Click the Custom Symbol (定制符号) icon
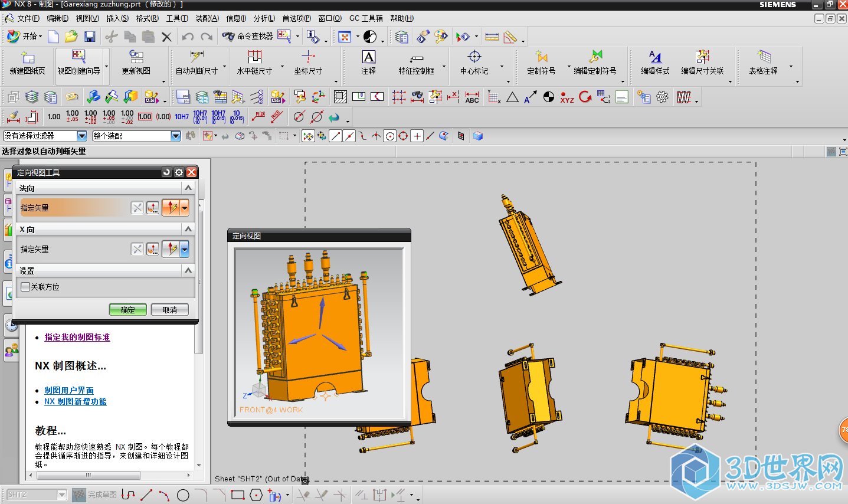848x504 pixels. tap(541, 57)
